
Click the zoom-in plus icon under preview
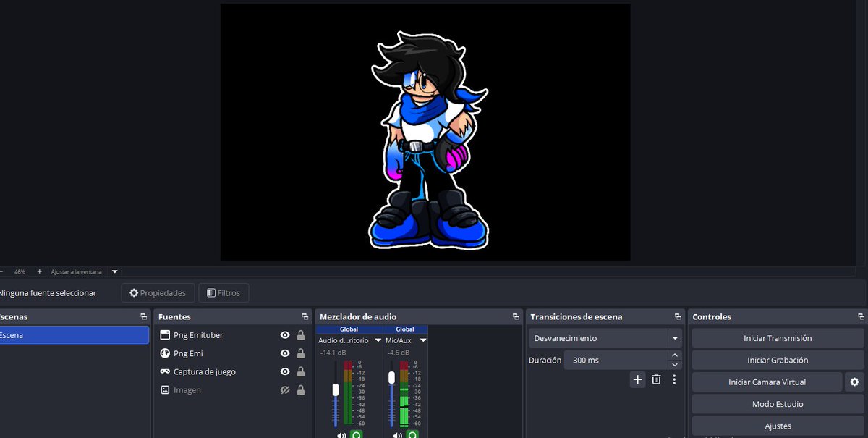click(x=40, y=271)
